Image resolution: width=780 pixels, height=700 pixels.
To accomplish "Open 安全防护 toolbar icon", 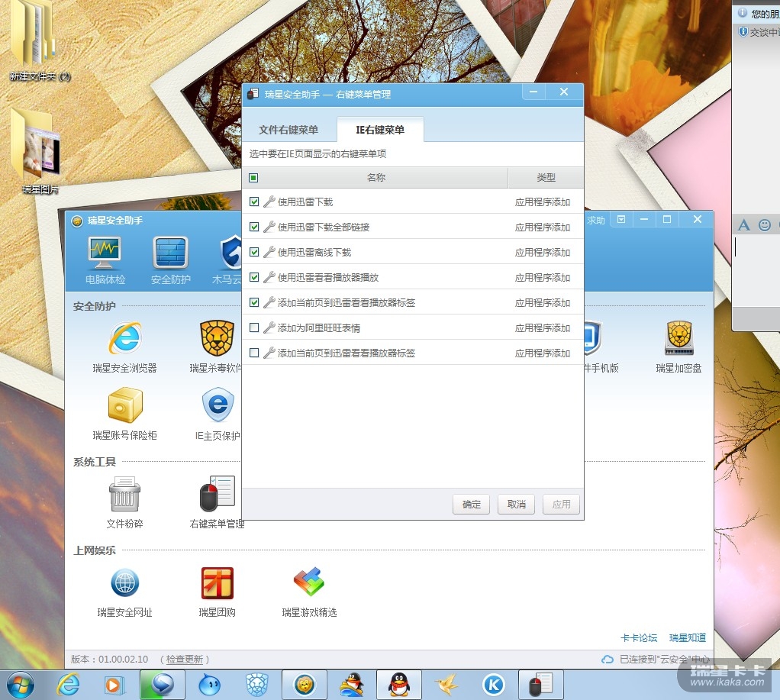I will [171, 260].
